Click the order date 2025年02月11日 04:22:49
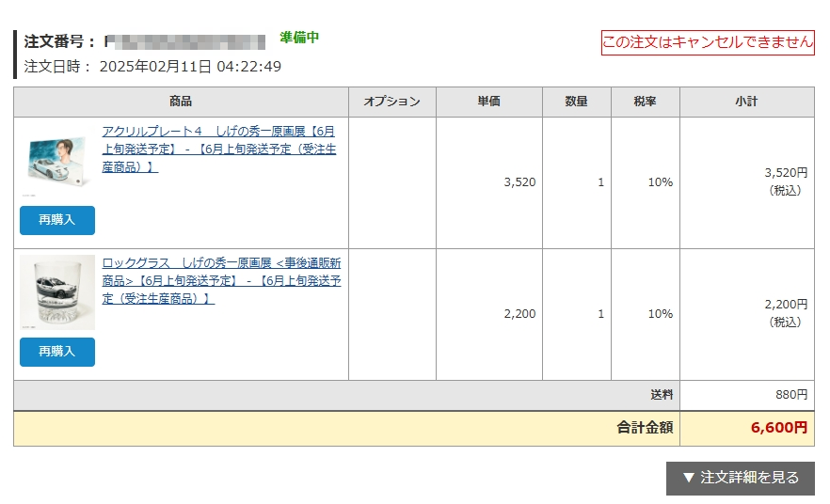The image size is (830, 504). click(x=190, y=67)
